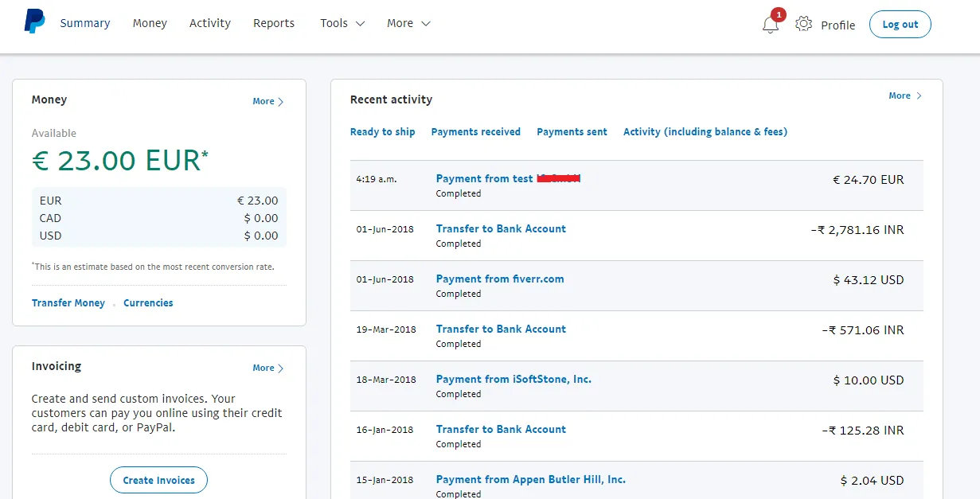Click the USD balance row

(x=159, y=236)
